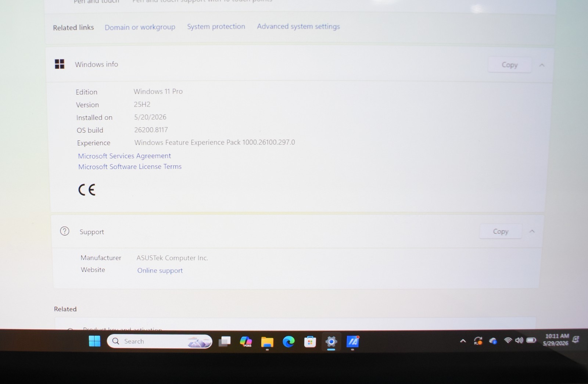Viewport: 588px width, 384px height.
Task: Launch Microsoft 365 Copilot from the taskbar
Action: click(246, 342)
